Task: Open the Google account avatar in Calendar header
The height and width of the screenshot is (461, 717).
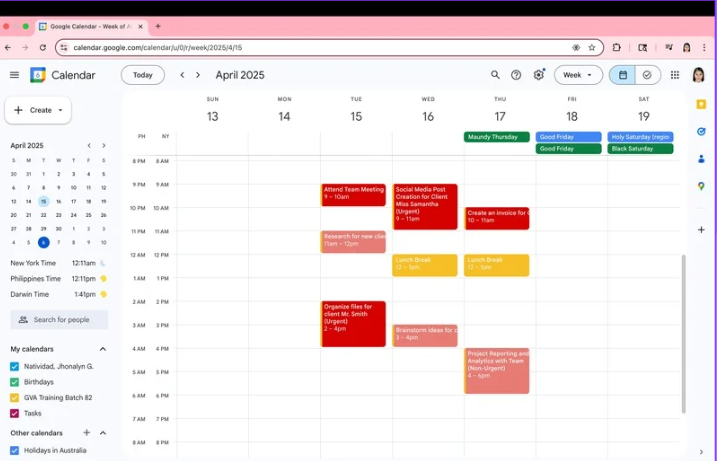Action: click(698, 75)
